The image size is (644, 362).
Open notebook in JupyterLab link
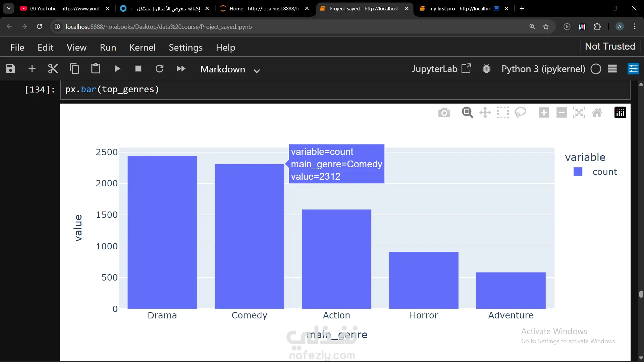[x=441, y=69]
